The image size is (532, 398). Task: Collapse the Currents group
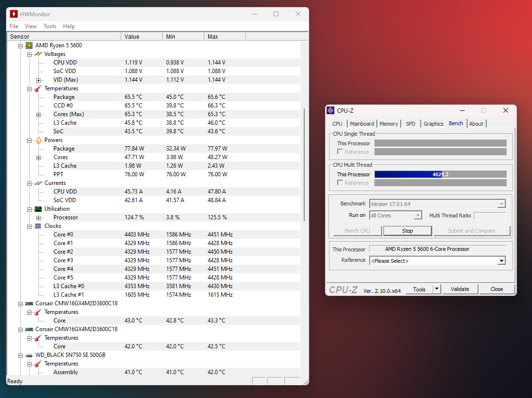(x=30, y=184)
